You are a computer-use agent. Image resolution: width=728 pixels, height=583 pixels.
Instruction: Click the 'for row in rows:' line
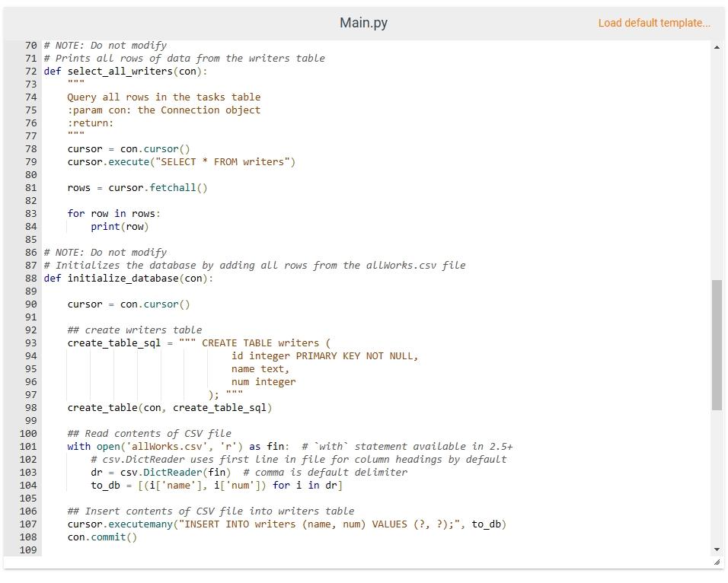tap(113, 214)
